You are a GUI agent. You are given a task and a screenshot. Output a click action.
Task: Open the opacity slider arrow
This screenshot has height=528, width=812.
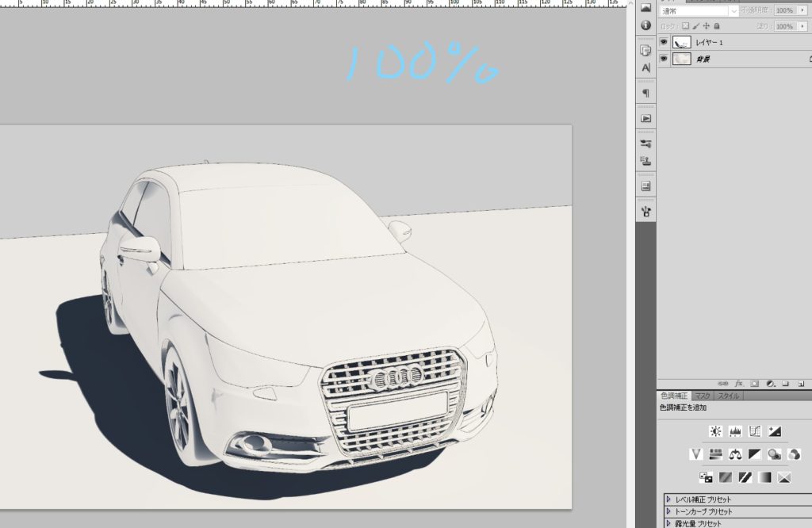tap(802, 10)
